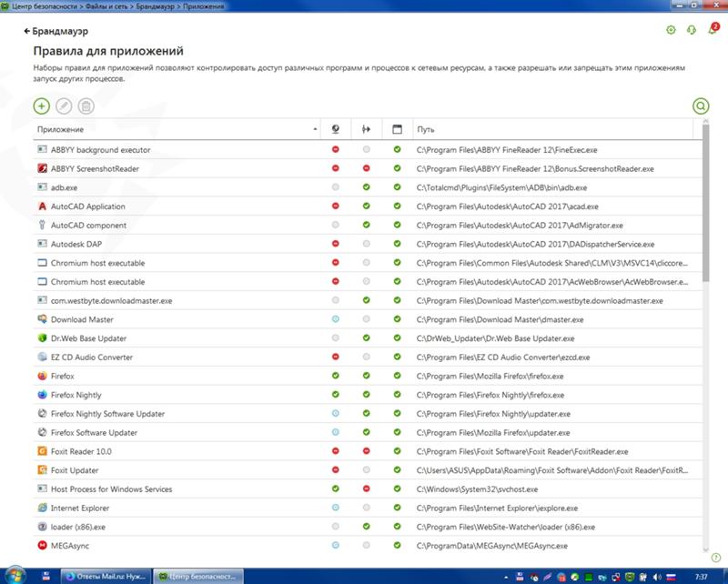
Task: Open the search magnifier icon
Action: [701, 106]
